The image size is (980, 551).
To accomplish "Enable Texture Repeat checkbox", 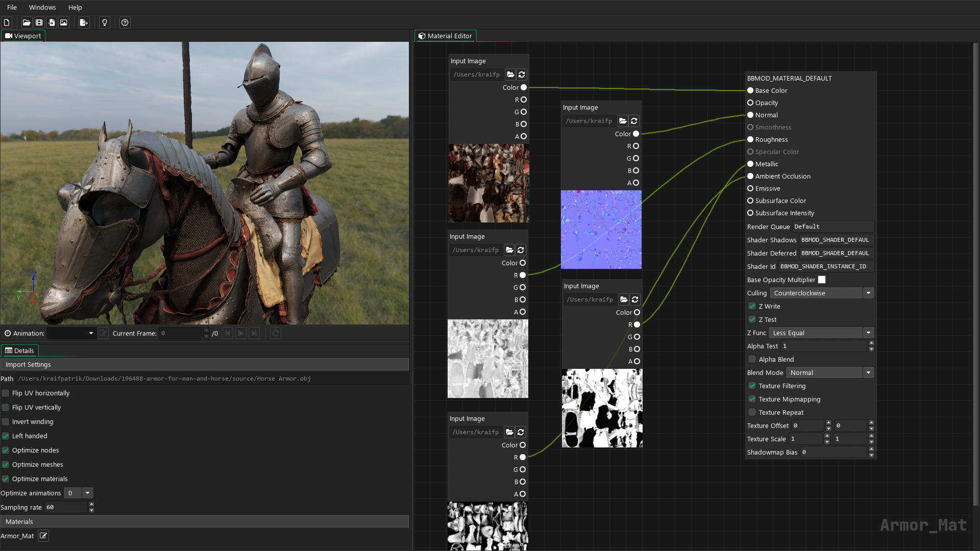I will coord(752,412).
